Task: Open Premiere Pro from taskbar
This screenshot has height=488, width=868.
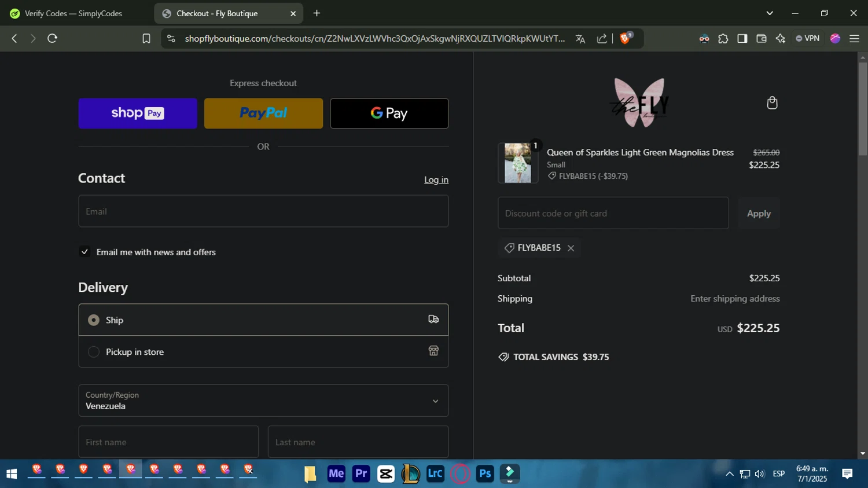Action: click(361, 474)
